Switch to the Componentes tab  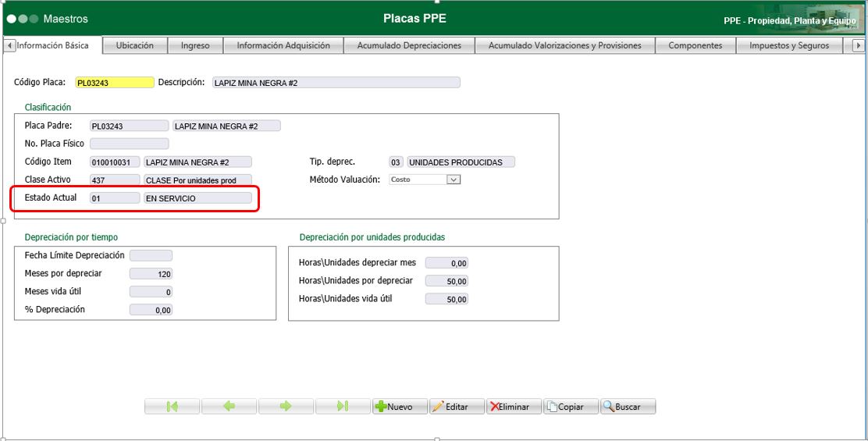(x=695, y=45)
